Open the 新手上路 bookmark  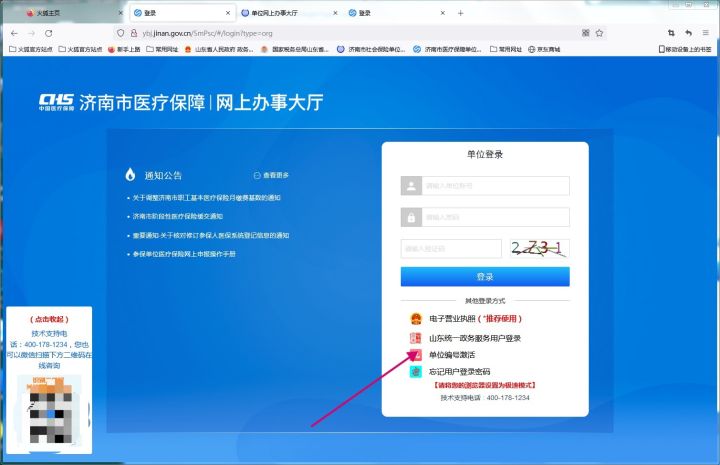(x=124, y=49)
